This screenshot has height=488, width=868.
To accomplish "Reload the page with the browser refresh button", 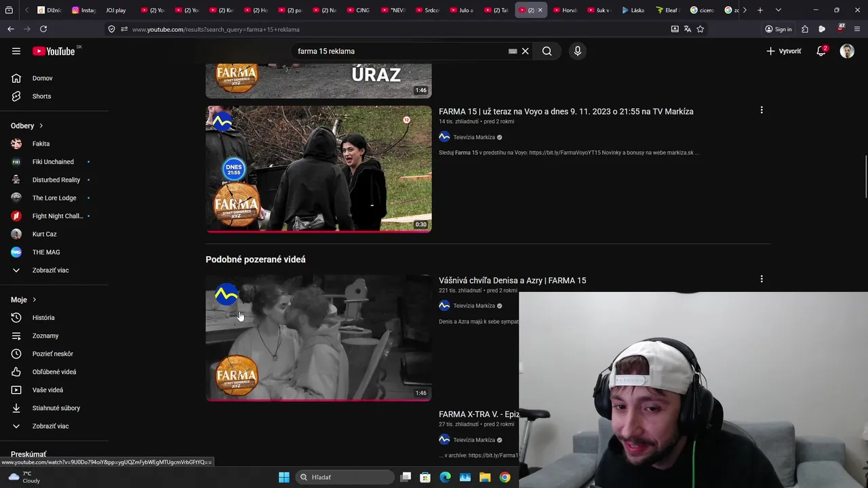I will pos(43,29).
